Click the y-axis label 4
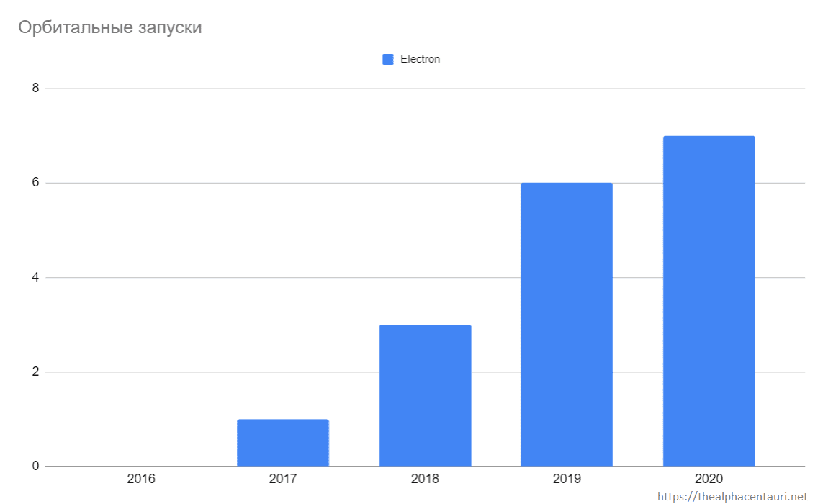This screenshot has height=504, width=823. click(x=34, y=278)
